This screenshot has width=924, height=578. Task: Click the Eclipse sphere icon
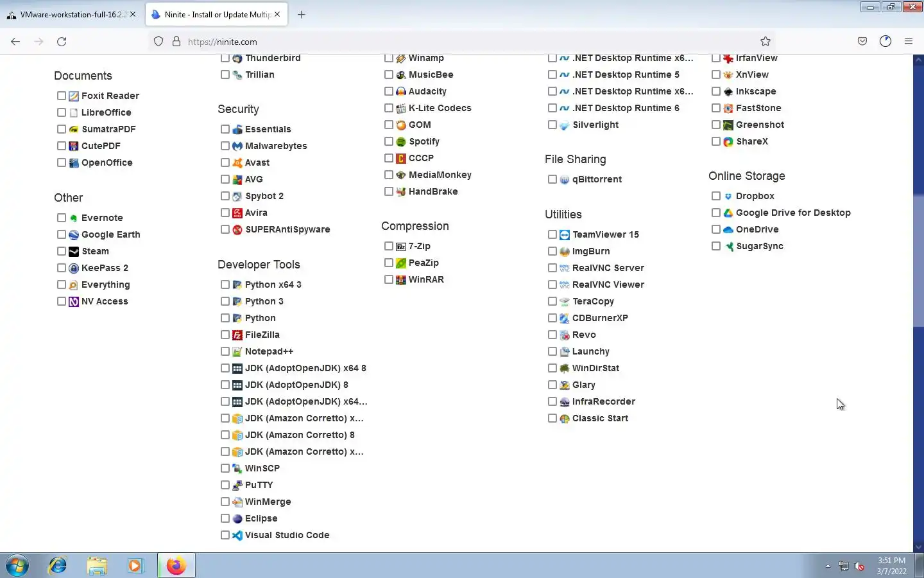pos(237,518)
